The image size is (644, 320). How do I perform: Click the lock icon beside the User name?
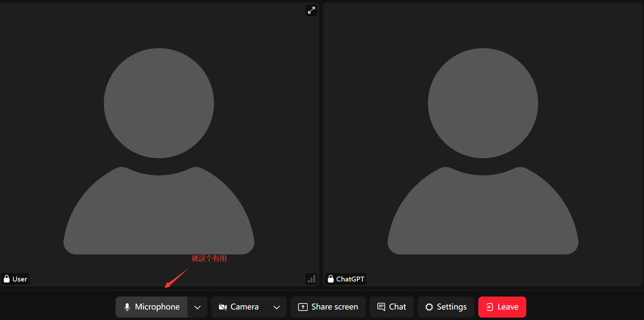(7, 279)
